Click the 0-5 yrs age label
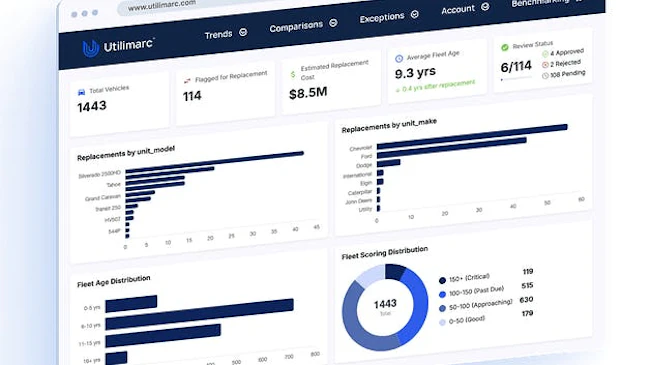The width and height of the screenshot is (650, 365). (x=92, y=308)
